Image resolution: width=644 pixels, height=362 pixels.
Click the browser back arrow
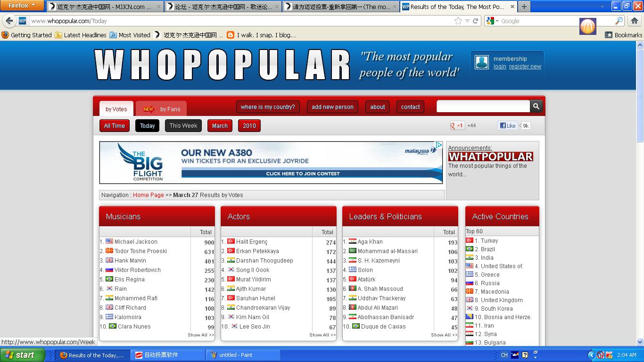coord(9,21)
